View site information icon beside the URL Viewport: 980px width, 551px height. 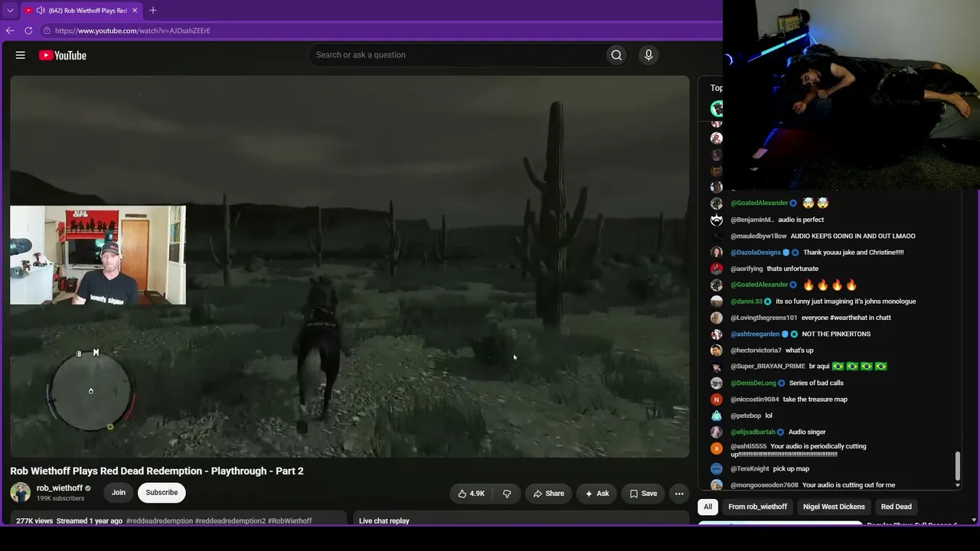click(x=47, y=31)
